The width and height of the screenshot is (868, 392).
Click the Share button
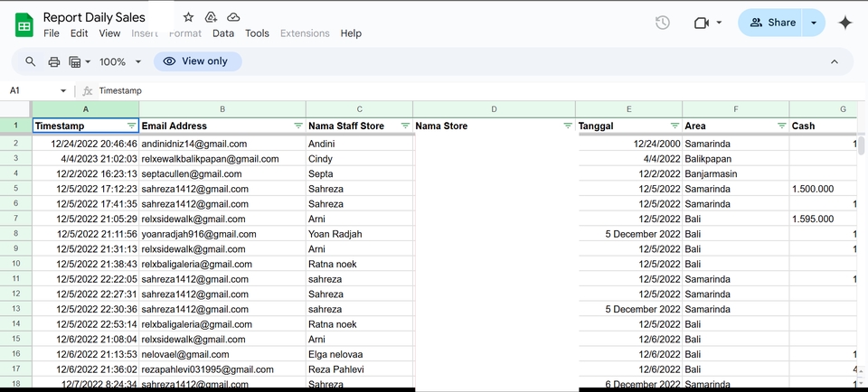(770, 23)
